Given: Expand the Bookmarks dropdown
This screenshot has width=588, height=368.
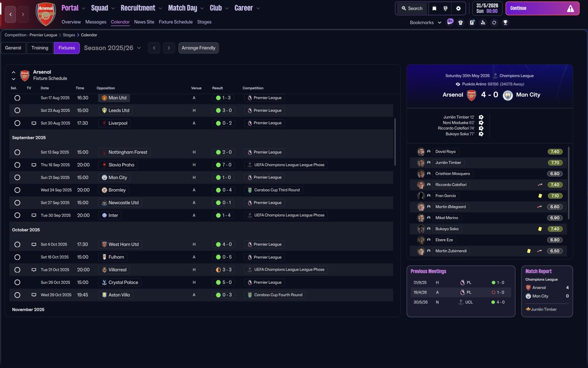Looking at the screenshot, I should [425, 23].
